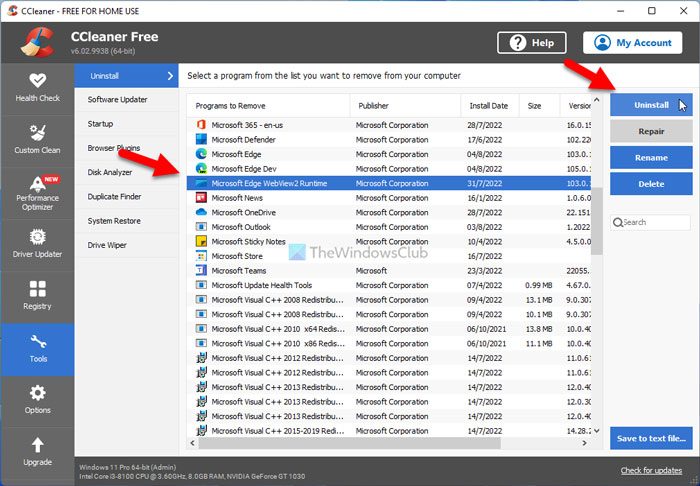700x486 pixels.
Task: Sort by Publisher column header
Action: [405, 106]
